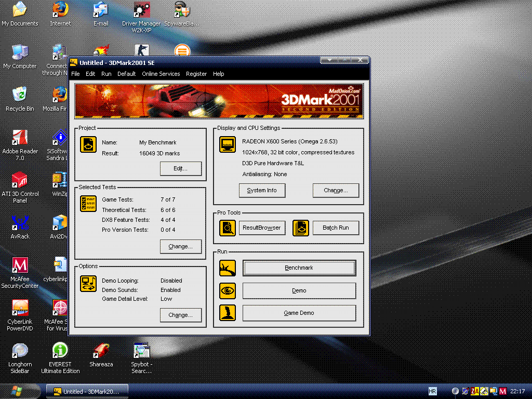Click Change in the Selected Tests panel
Screen dimensions: 532x399
pos(180,246)
